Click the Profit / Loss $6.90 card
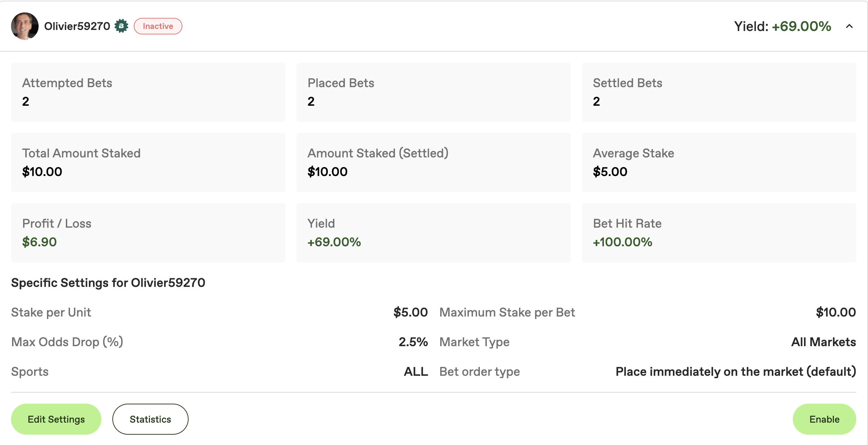This screenshot has width=868, height=445. click(148, 233)
